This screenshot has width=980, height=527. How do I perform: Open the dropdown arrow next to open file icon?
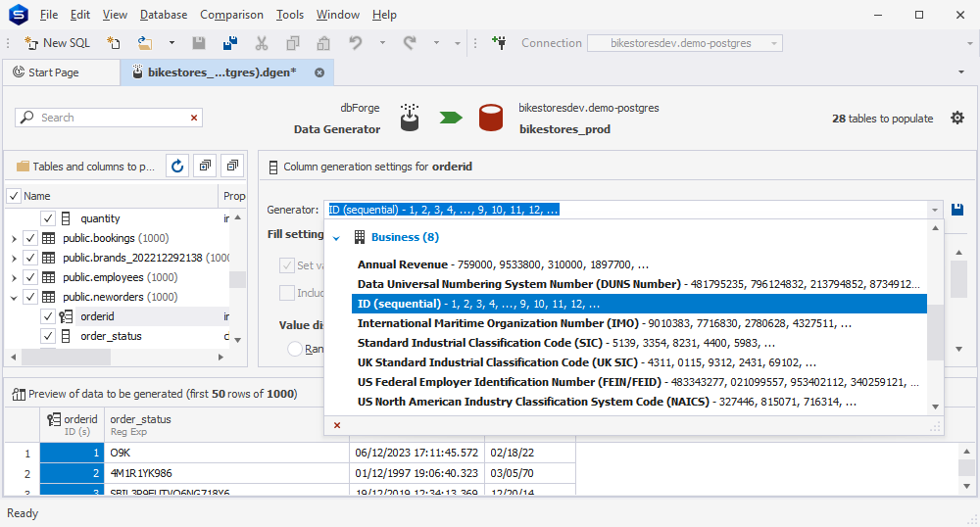171,43
